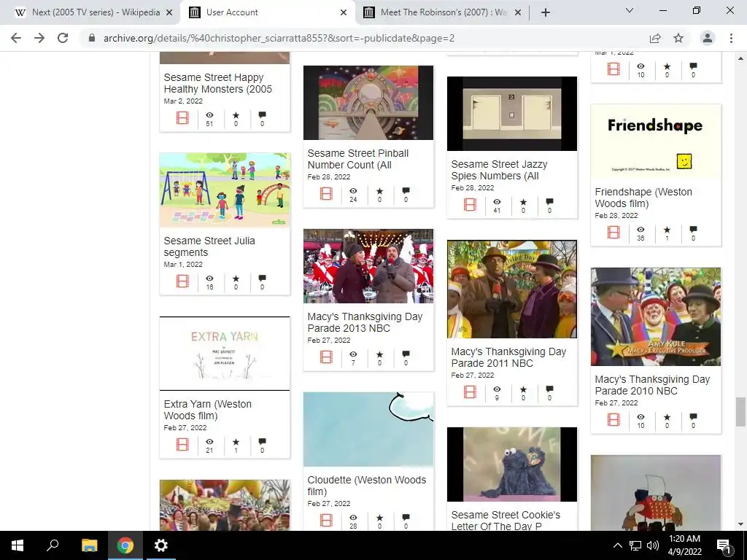This screenshot has width=747, height=560.
Task: Click the film icon on the Extra Yarn card
Action: tap(182, 444)
